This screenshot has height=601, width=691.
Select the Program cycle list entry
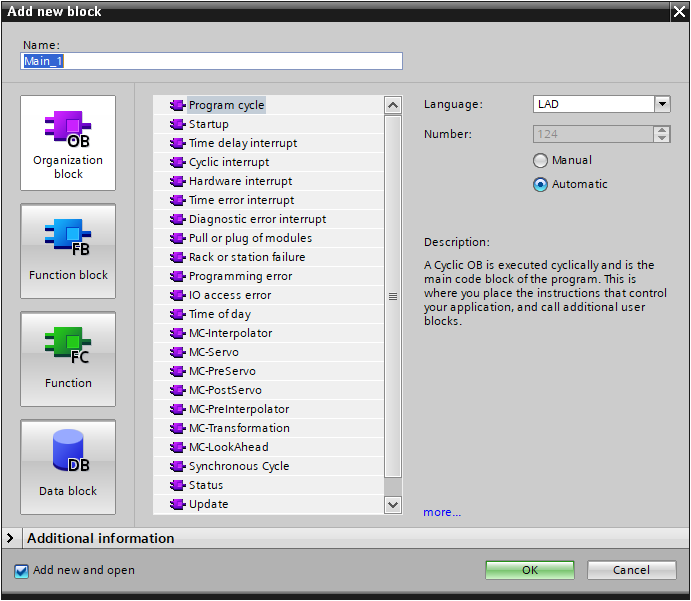pos(268,105)
